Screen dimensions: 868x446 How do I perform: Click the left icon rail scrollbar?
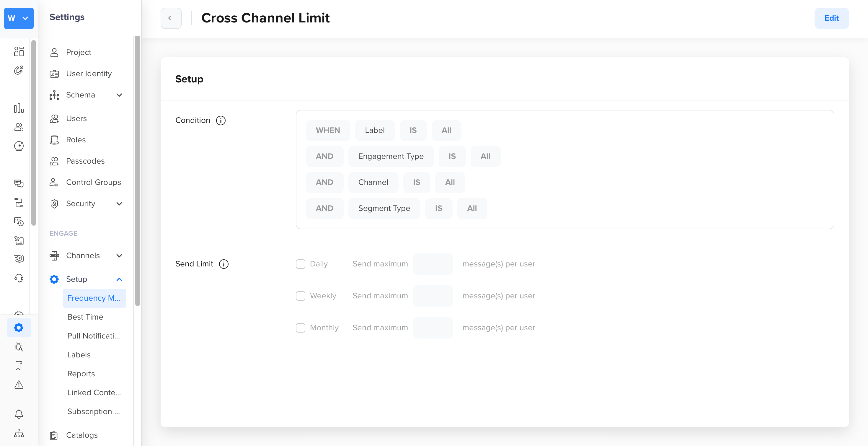33,133
